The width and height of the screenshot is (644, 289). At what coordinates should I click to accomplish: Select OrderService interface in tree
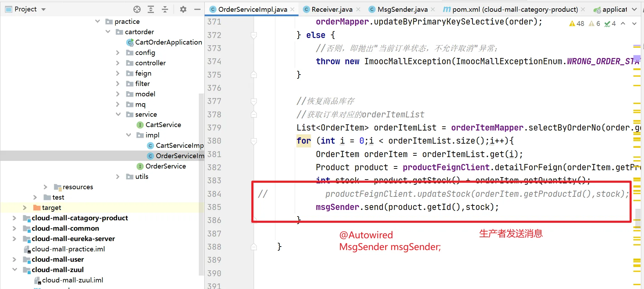pyautogui.click(x=161, y=166)
